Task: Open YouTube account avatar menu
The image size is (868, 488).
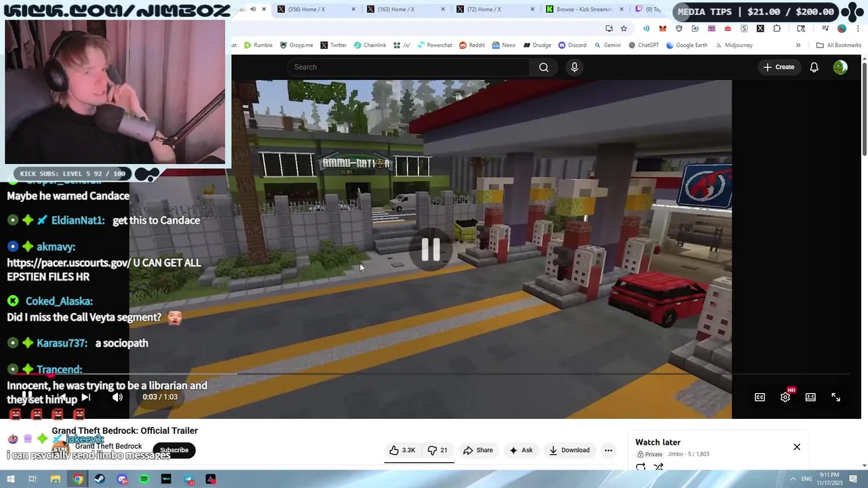Action: 840,67
